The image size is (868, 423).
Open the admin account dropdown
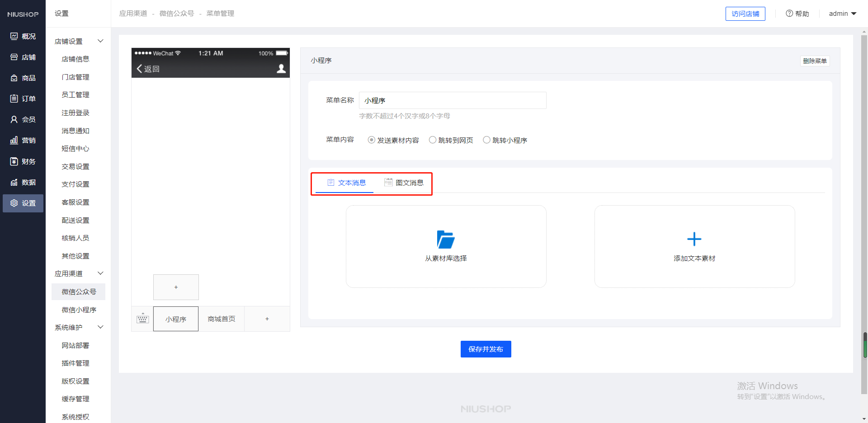(843, 14)
